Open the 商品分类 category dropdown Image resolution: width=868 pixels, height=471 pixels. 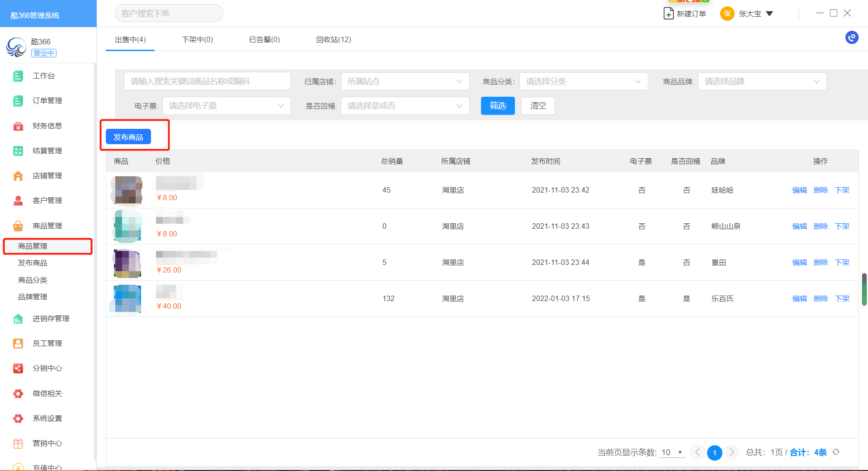coord(583,81)
